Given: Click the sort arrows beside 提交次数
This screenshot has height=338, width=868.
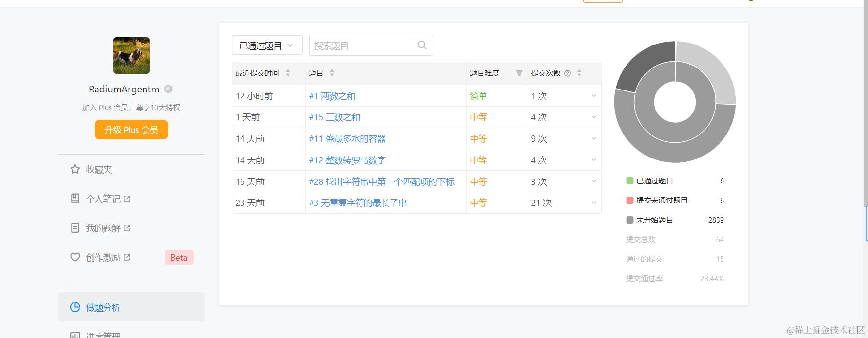Looking at the screenshot, I should [x=579, y=73].
